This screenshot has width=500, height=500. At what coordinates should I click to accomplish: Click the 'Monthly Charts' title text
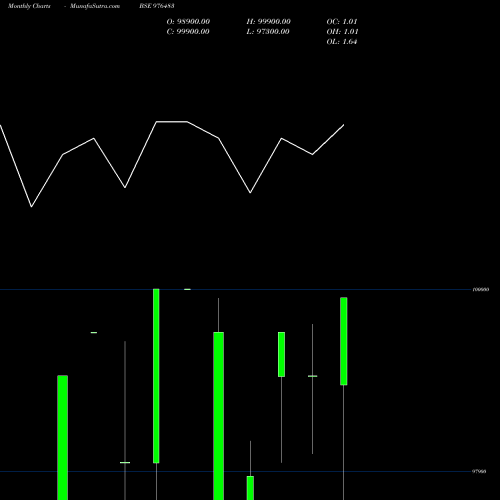pos(29,6)
